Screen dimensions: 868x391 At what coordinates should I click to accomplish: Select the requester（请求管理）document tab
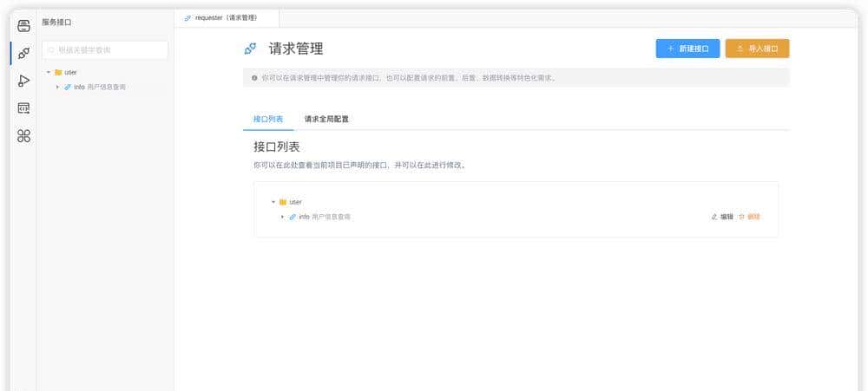point(227,17)
